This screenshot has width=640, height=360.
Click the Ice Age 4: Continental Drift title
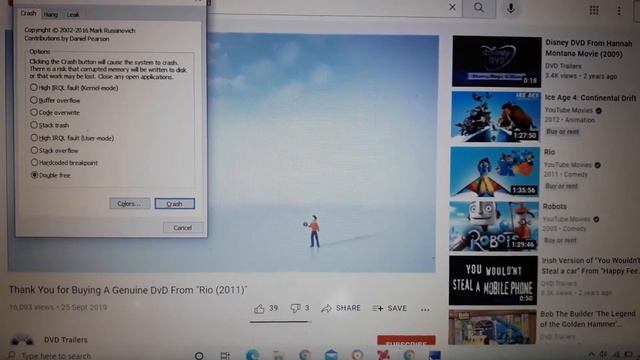591,98
